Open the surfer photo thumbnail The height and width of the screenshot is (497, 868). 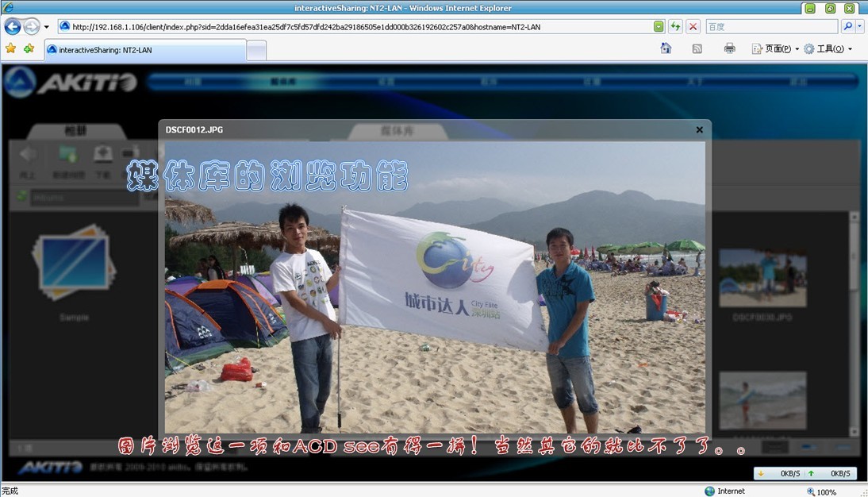(x=762, y=400)
